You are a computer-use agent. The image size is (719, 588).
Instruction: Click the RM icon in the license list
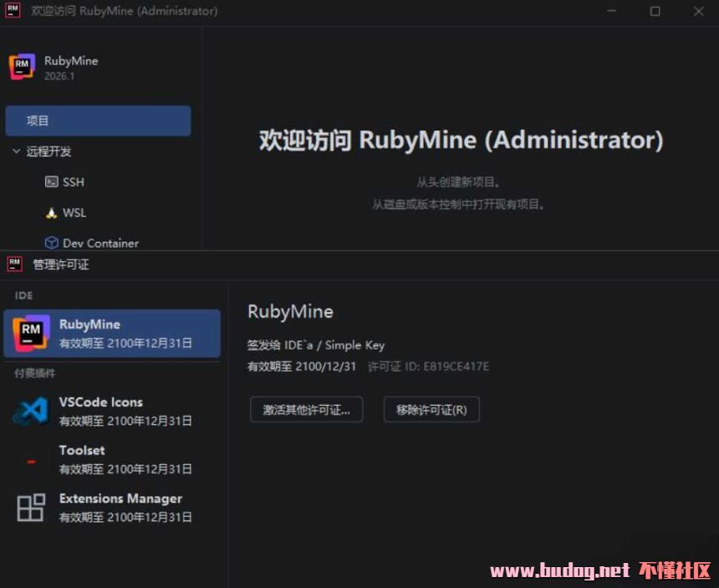point(31,334)
